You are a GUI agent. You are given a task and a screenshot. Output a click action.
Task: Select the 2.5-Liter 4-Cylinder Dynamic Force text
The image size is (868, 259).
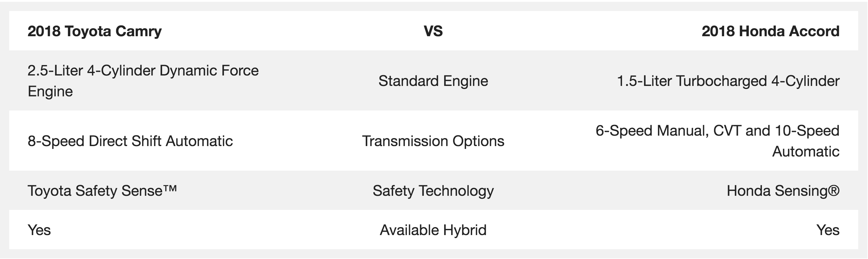pyautogui.click(x=143, y=71)
